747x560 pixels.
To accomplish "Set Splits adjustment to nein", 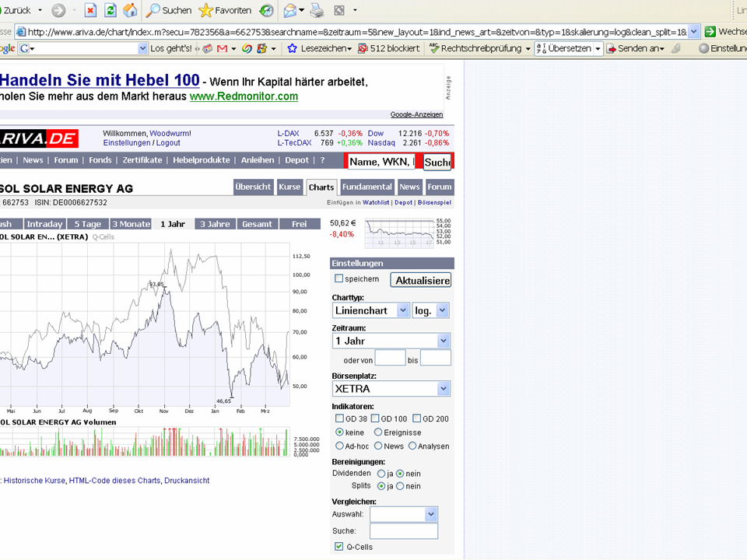I will (x=400, y=486).
